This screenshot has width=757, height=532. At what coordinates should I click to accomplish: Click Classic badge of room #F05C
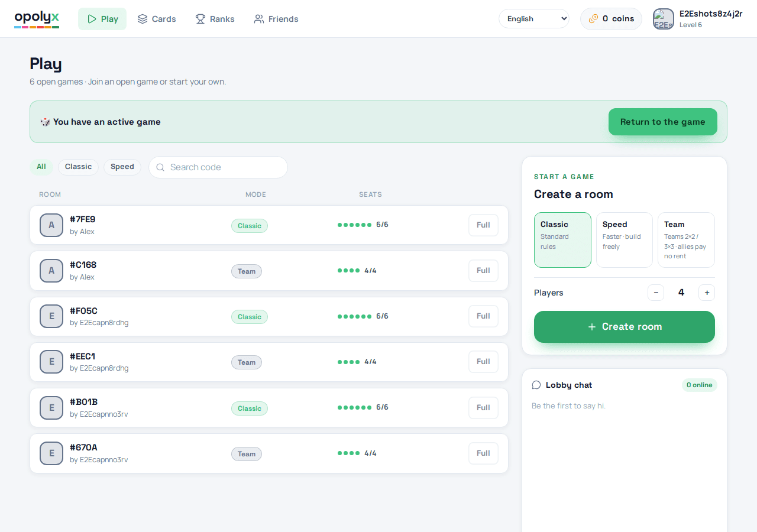(x=250, y=317)
